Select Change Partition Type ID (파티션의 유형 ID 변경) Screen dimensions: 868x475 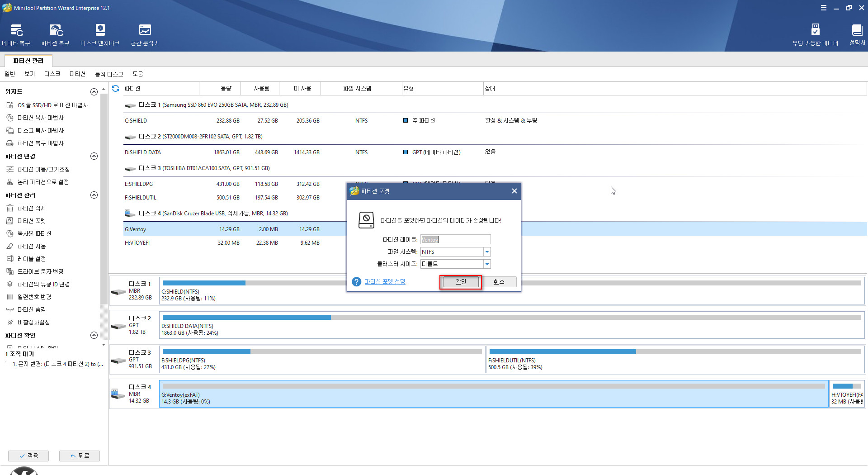43,284
